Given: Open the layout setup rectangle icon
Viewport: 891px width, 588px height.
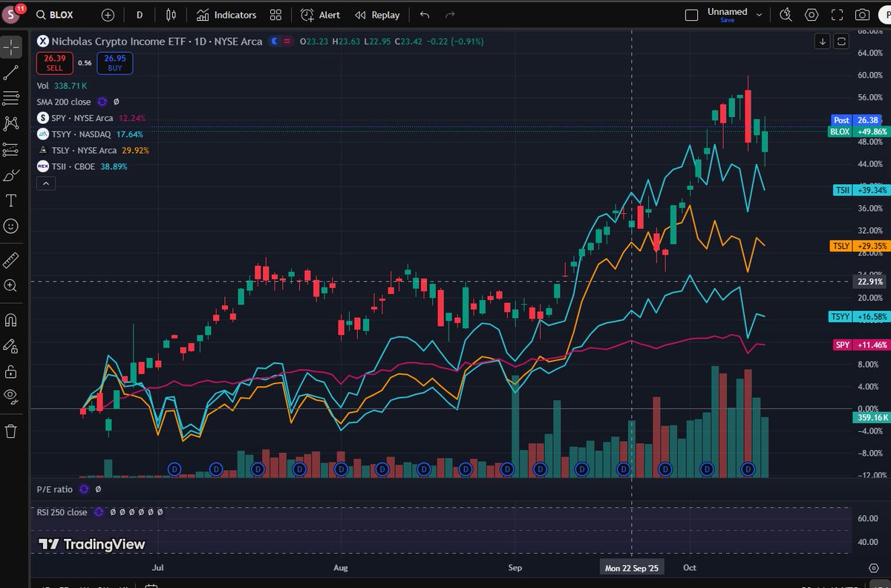Looking at the screenshot, I should (x=691, y=15).
